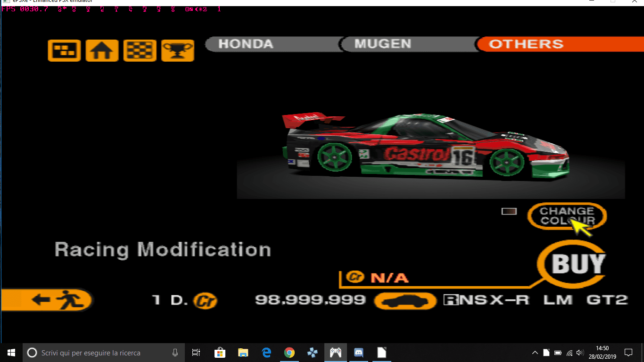Image resolution: width=644 pixels, height=362 pixels.
Task: Open the clock showing 14:50
Action: [x=603, y=353]
